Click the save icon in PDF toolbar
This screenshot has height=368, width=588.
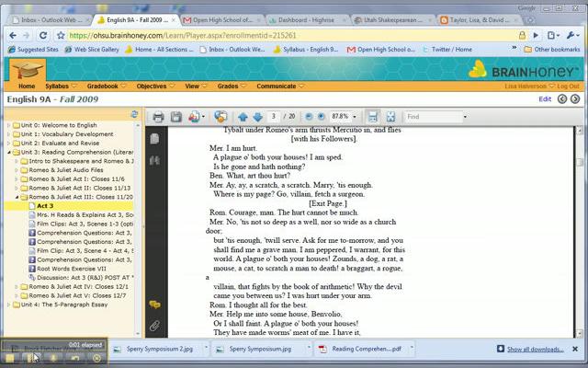tap(176, 117)
